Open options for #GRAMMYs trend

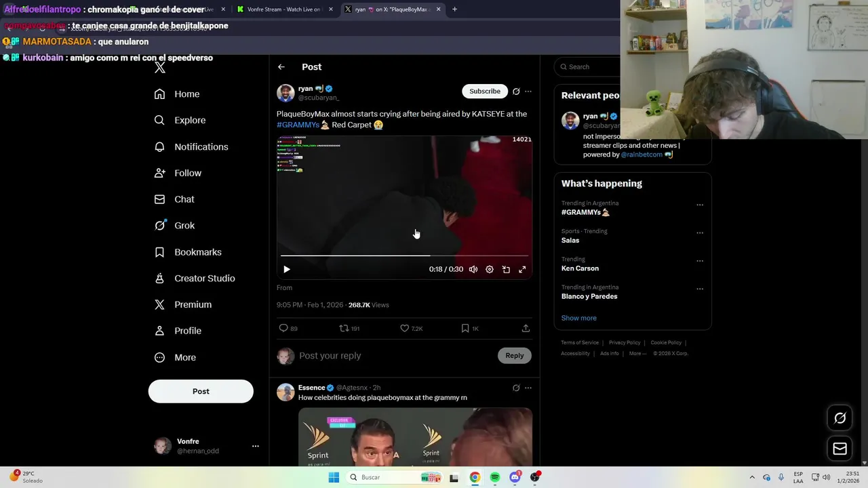point(700,205)
